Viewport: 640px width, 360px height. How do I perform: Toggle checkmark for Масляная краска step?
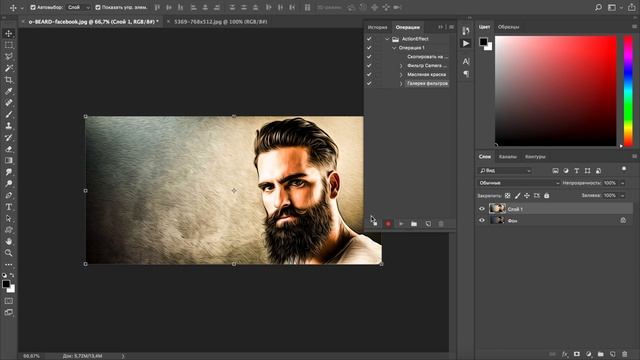point(369,75)
